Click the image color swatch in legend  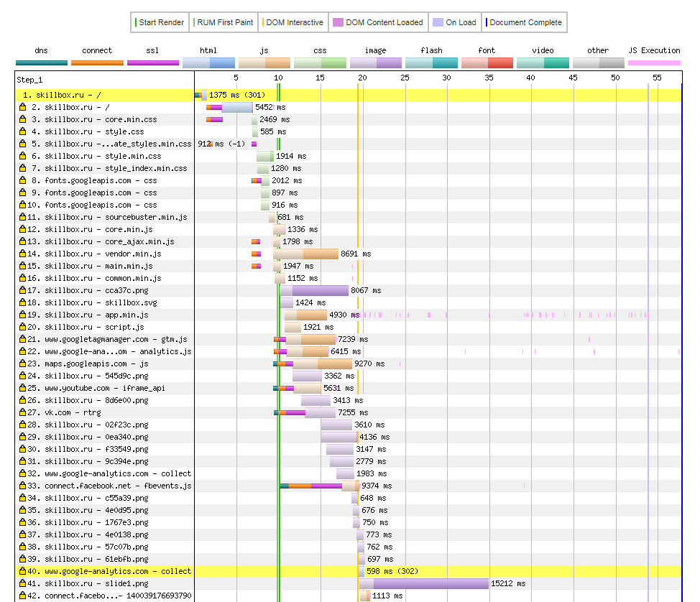[x=375, y=63]
